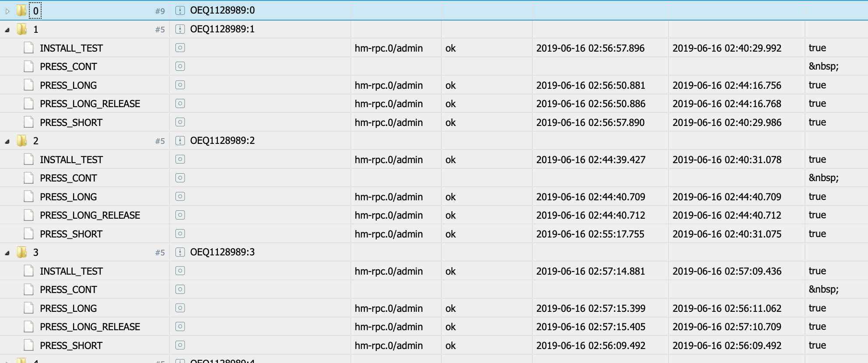Click the state type icon for PRESS_SHORT in channel 3
Image resolution: width=868 pixels, height=363 pixels.
180,345
